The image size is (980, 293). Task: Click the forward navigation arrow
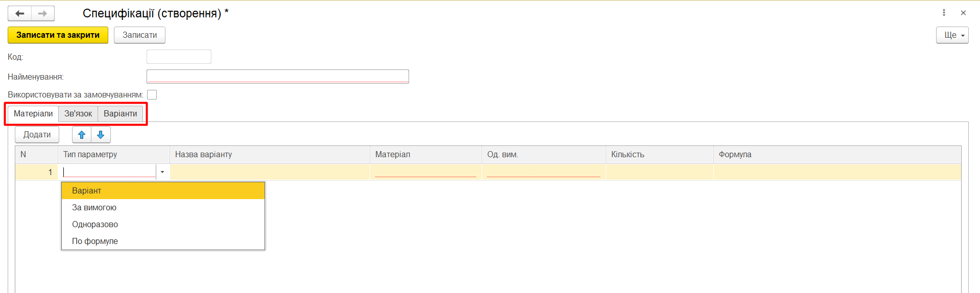tap(43, 14)
